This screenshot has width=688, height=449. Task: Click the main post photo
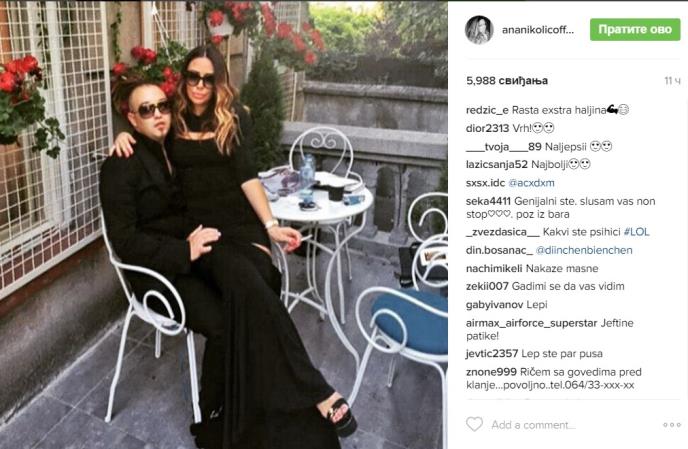(x=224, y=225)
